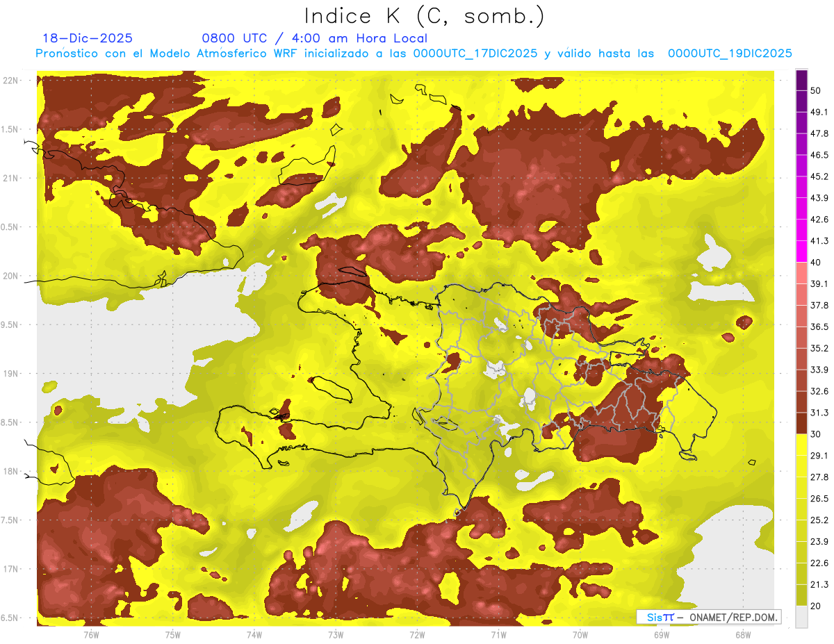Click the 75W longitude label

(x=173, y=634)
